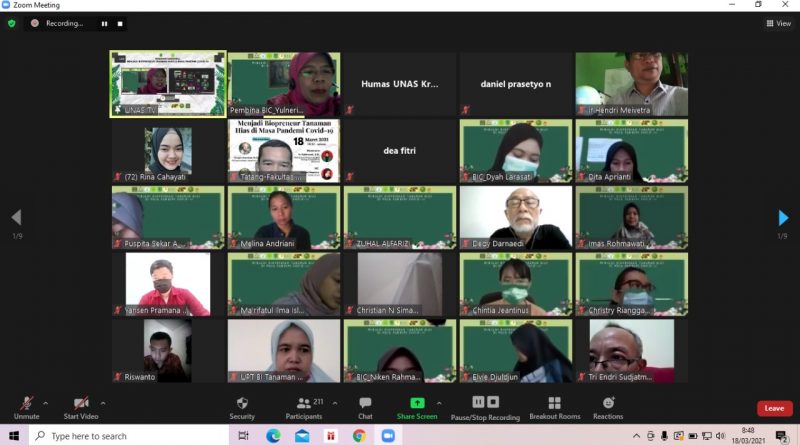
Task: Select Tatang-Fakultas video tile
Action: pyautogui.click(x=284, y=151)
